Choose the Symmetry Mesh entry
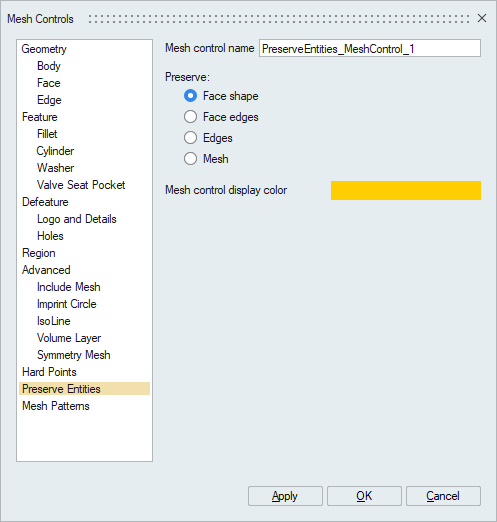Screen dimensions: 497x522 coord(74,355)
